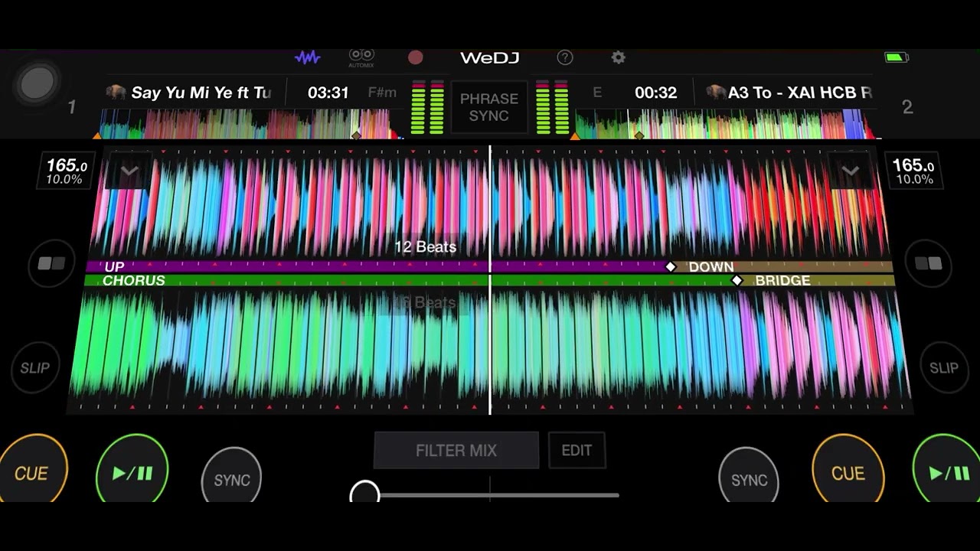This screenshot has height=551, width=980.
Task: Select FILTER MIX mode button
Action: (x=456, y=451)
